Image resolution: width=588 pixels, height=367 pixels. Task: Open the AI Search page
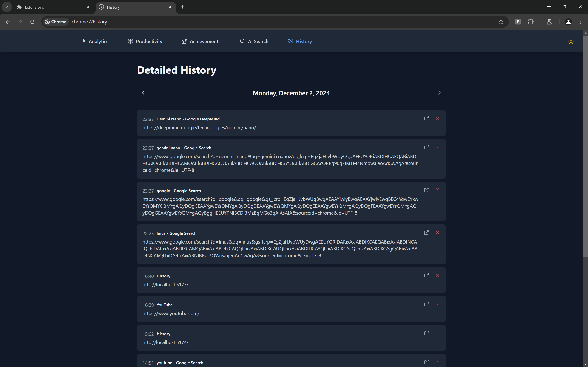click(x=254, y=42)
